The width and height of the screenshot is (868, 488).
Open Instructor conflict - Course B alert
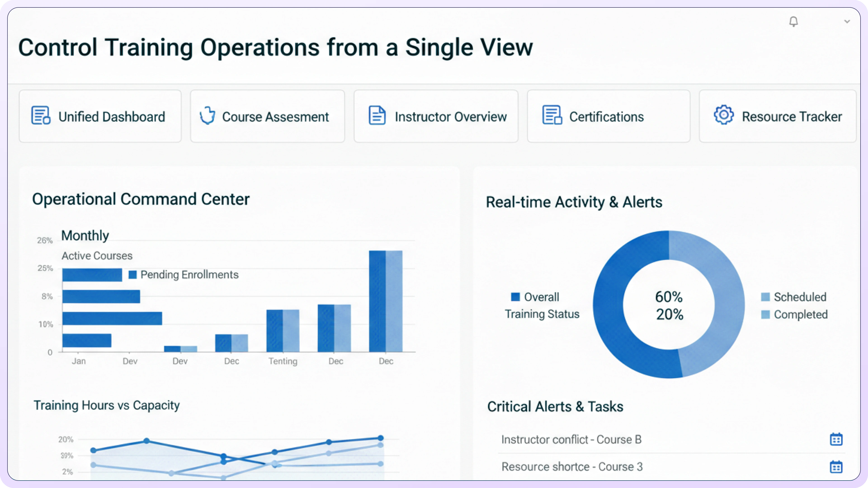571,439
